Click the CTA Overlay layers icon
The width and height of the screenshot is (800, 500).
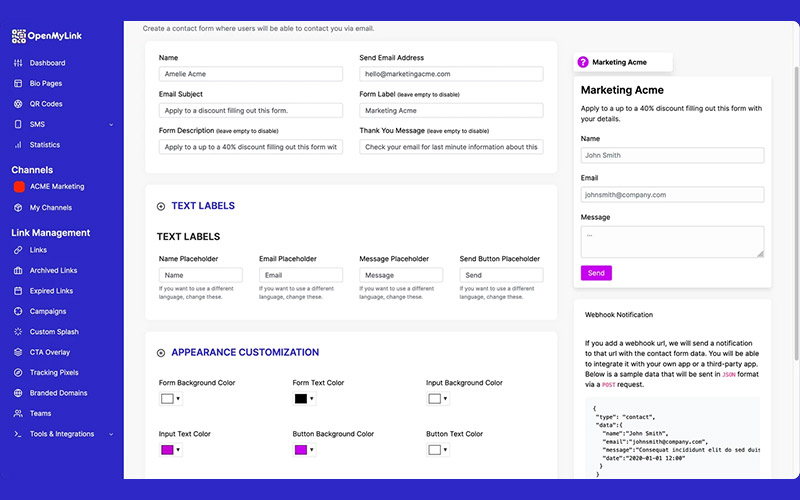pyautogui.click(x=18, y=352)
